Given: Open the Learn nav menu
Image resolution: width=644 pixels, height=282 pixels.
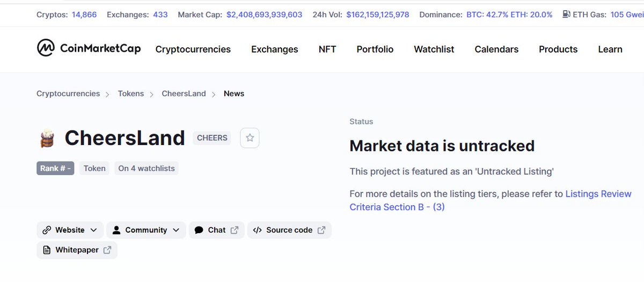Looking at the screenshot, I should point(610,49).
